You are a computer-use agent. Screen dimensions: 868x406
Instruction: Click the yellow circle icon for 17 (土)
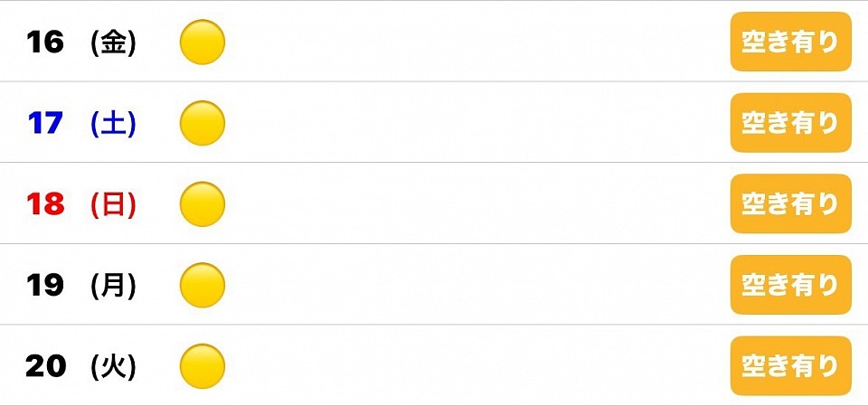pyautogui.click(x=202, y=123)
